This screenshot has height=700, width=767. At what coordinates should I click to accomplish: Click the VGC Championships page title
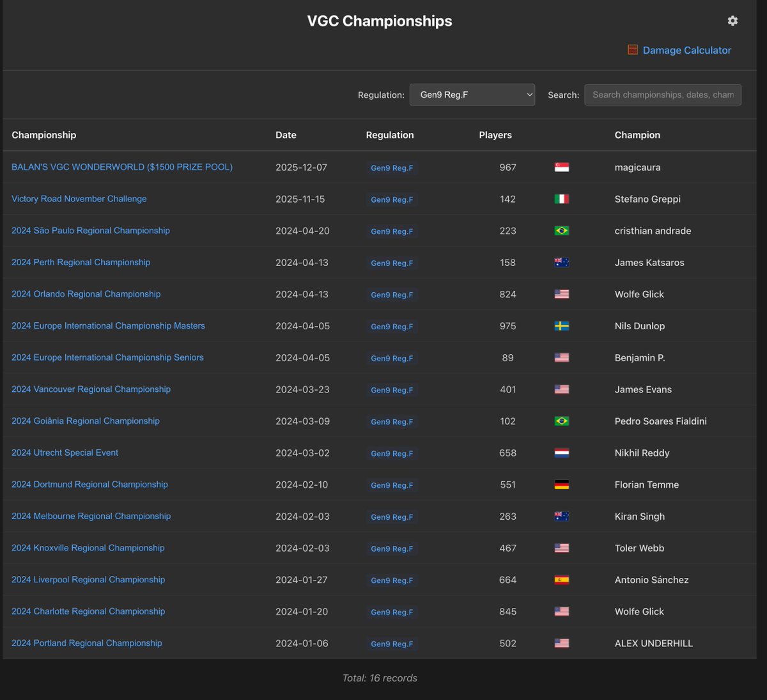point(380,20)
